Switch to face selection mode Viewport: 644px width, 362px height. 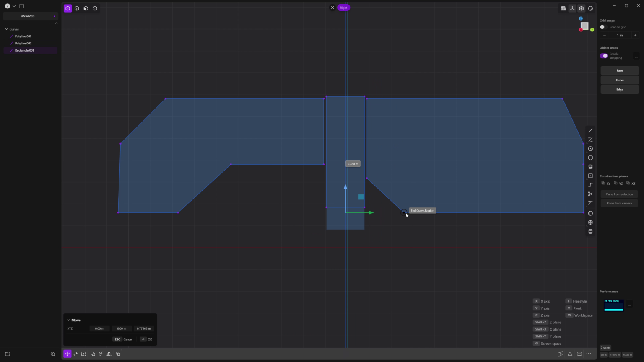86,8
